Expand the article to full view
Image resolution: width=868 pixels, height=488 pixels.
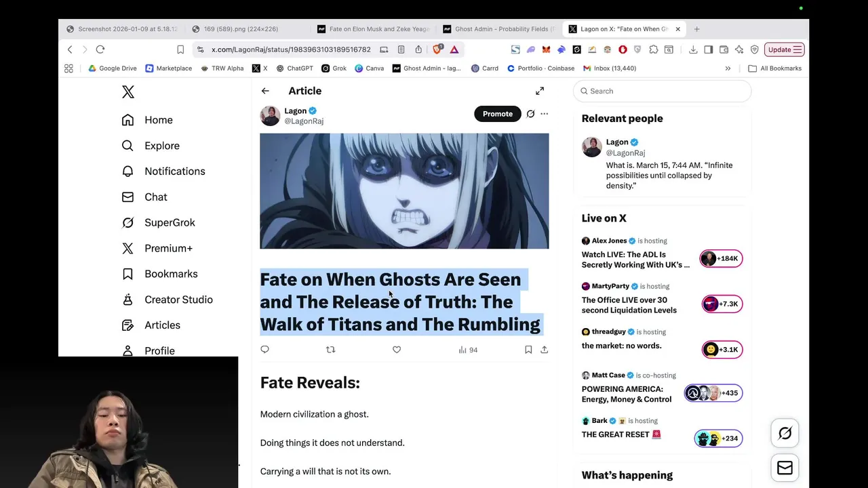540,91
